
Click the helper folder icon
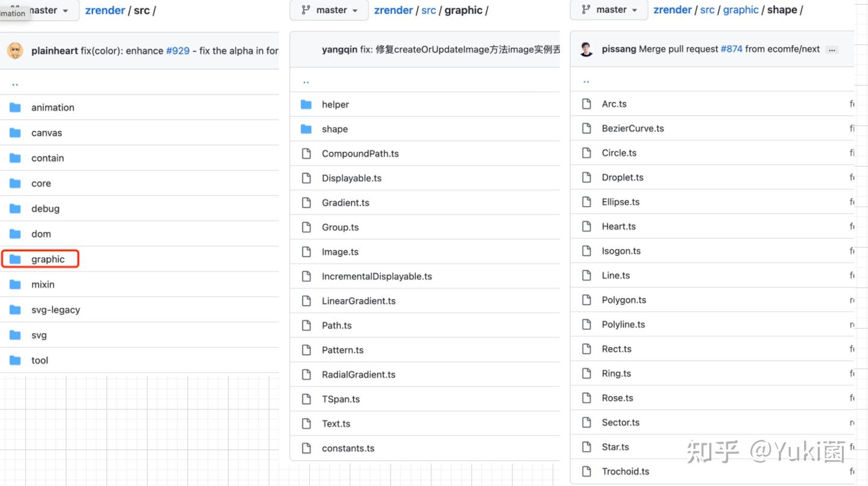(306, 105)
